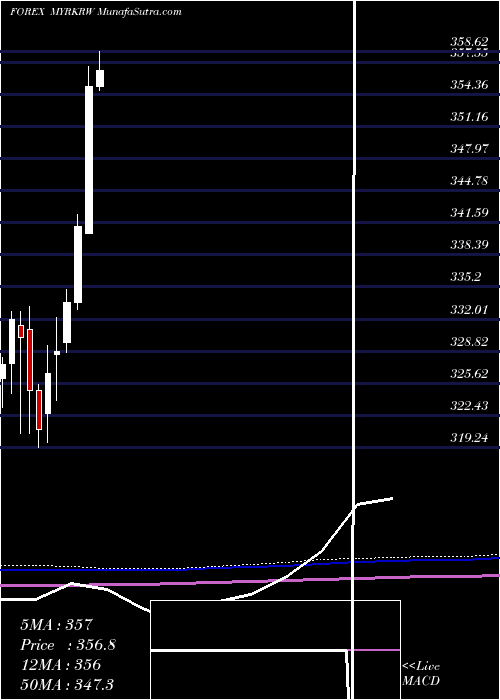
Task: Click the 12MA : 356 value
Action: click(x=60, y=665)
